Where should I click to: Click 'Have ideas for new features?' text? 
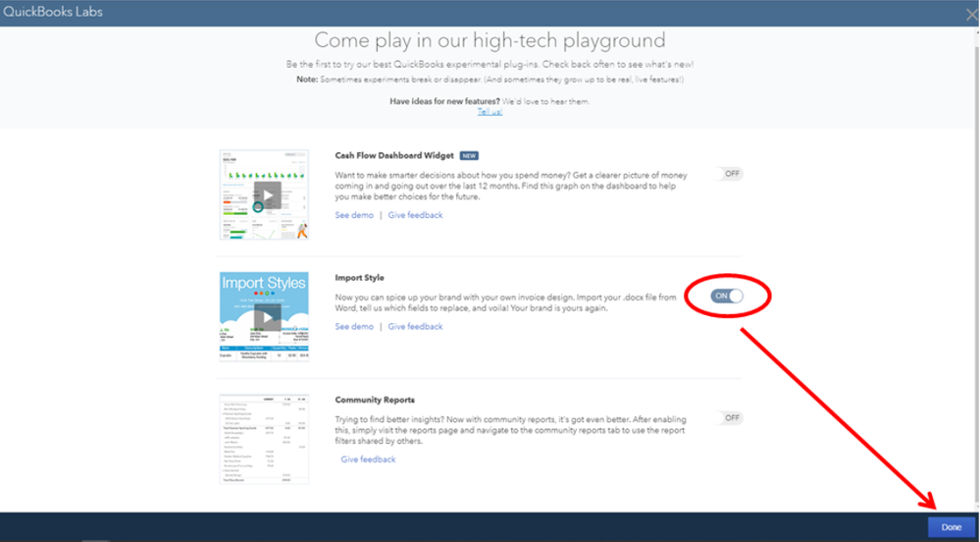tap(444, 101)
